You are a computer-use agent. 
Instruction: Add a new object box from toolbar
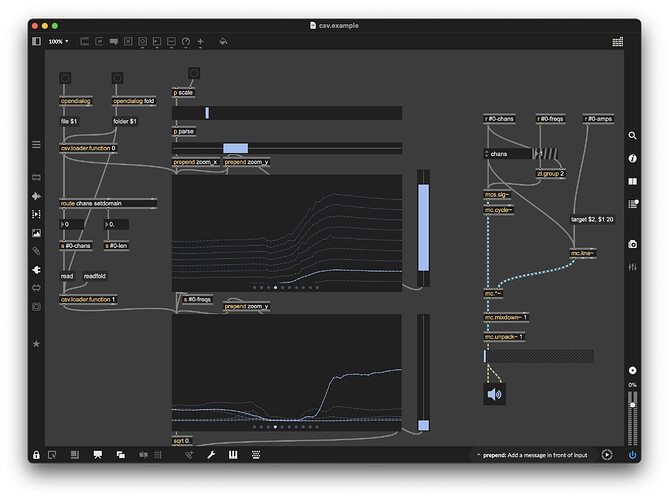85,41
